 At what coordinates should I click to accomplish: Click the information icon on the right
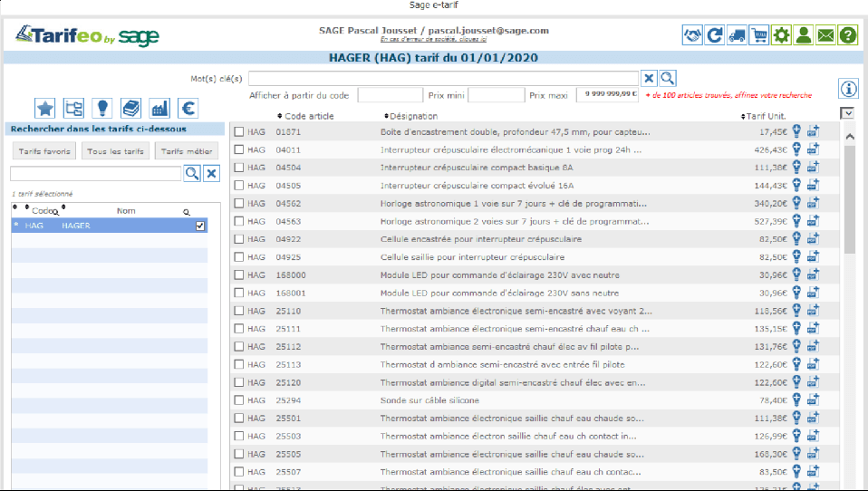tap(849, 89)
